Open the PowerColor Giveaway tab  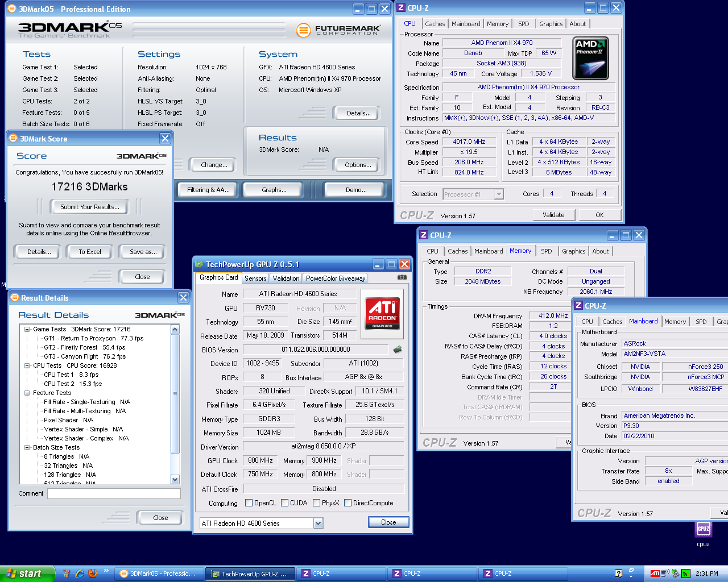coord(335,278)
